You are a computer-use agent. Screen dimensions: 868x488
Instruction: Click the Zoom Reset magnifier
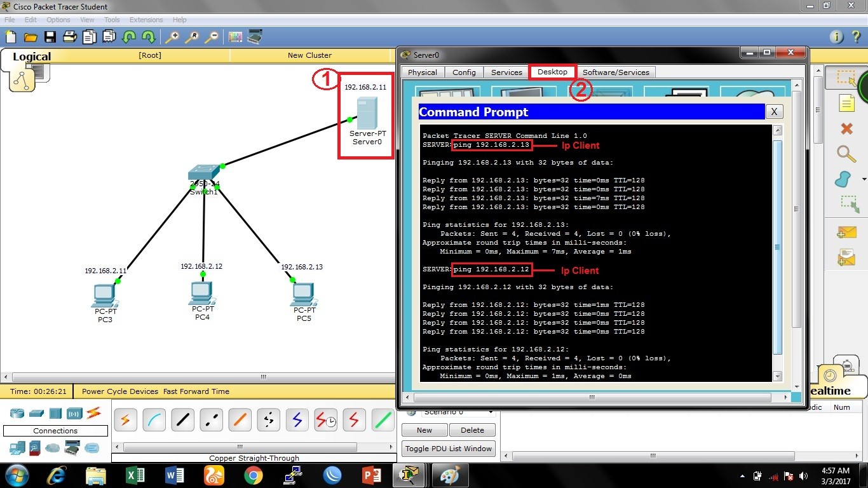(191, 37)
